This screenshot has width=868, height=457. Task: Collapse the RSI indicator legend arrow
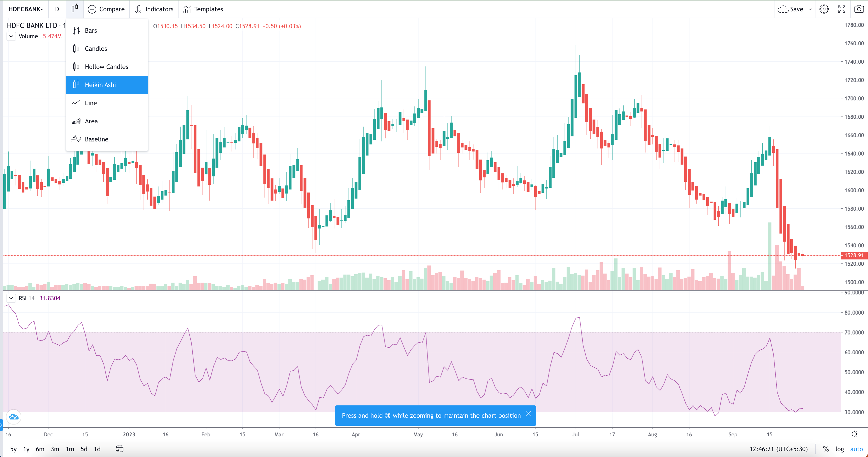coord(11,298)
